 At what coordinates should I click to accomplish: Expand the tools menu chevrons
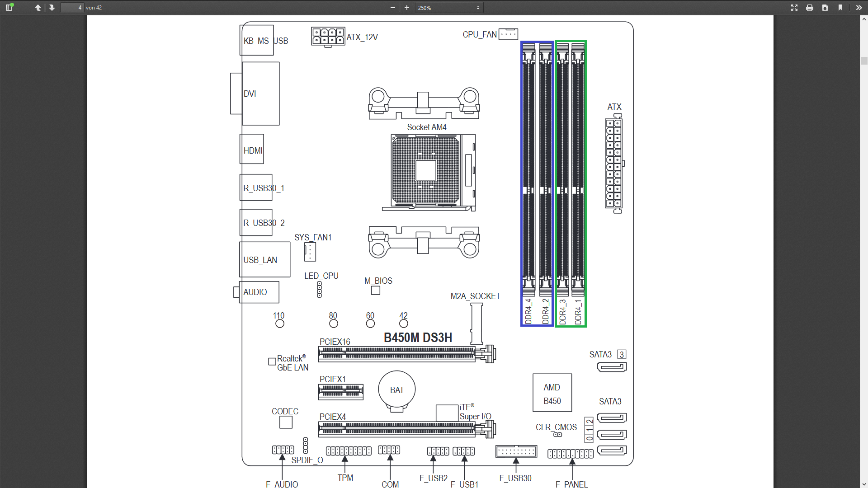tap(859, 7)
